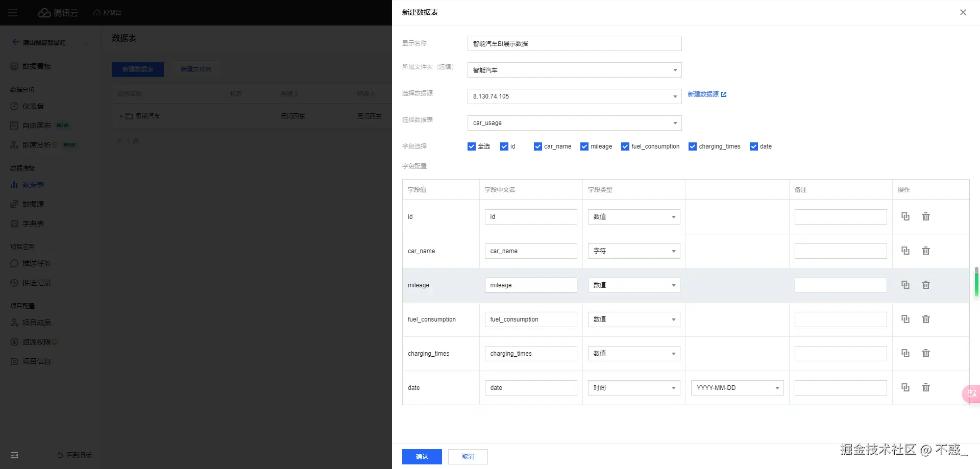Click 回到旧版 at sidebar bottom

(74, 455)
